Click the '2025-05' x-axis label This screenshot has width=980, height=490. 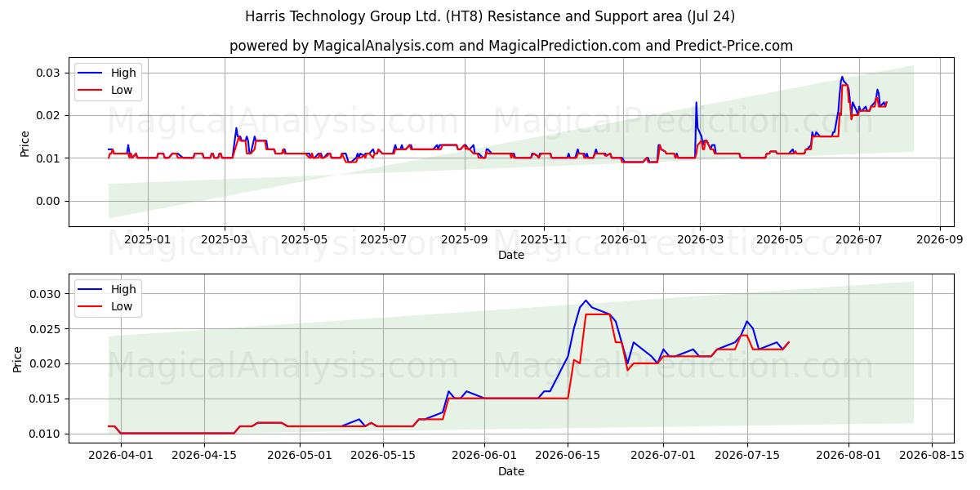tap(304, 240)
